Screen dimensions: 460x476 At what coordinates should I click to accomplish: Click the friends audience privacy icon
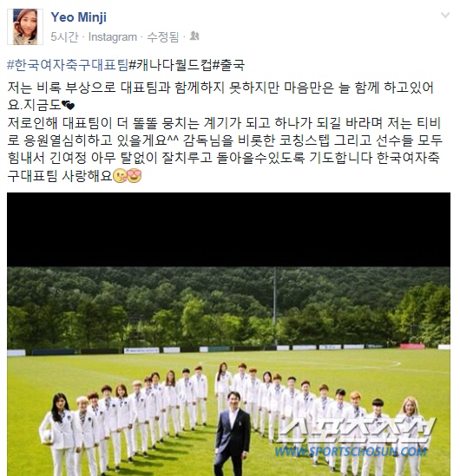tap(194, 36)
